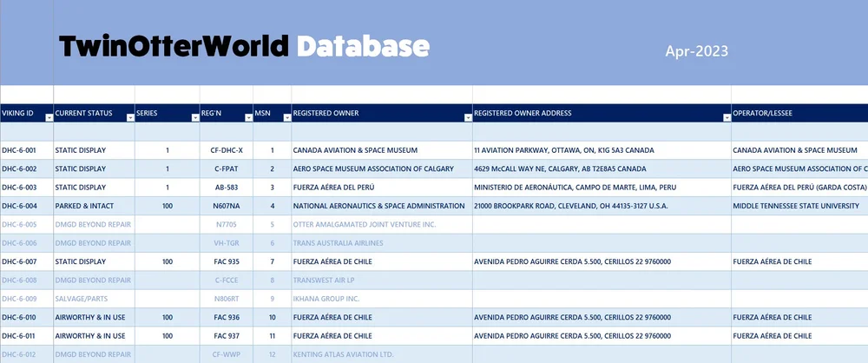Select owner OTTER AMALGAMATED JOINT VENTURE INC.

382,224
